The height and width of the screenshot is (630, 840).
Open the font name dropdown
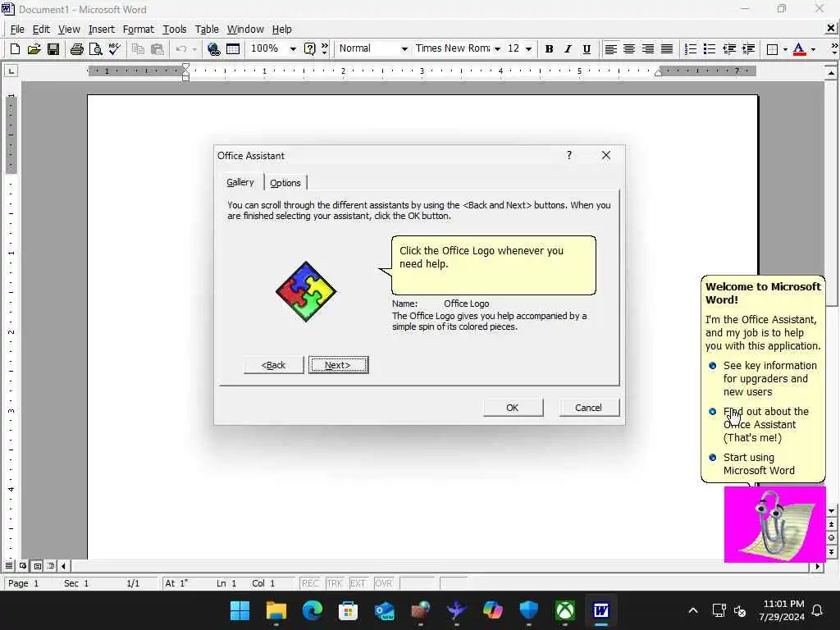[x=497, y=48]
